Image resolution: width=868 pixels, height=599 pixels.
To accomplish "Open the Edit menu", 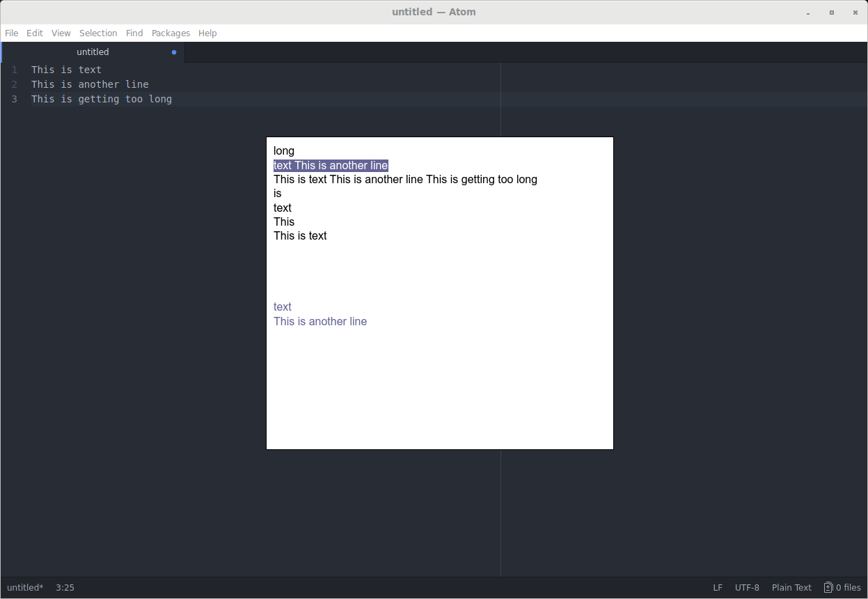I will tap(35, 33).
